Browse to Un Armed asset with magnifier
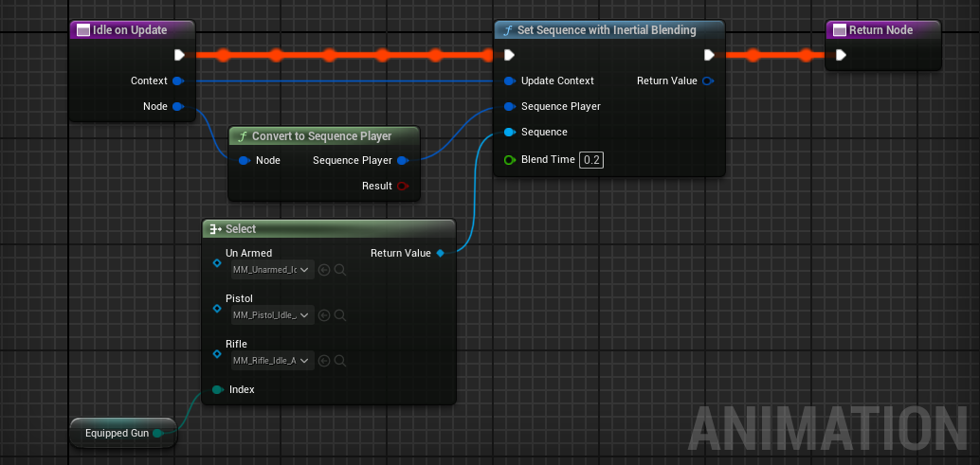This screenshot has height=465, width=980. click(x=340, y=270)
